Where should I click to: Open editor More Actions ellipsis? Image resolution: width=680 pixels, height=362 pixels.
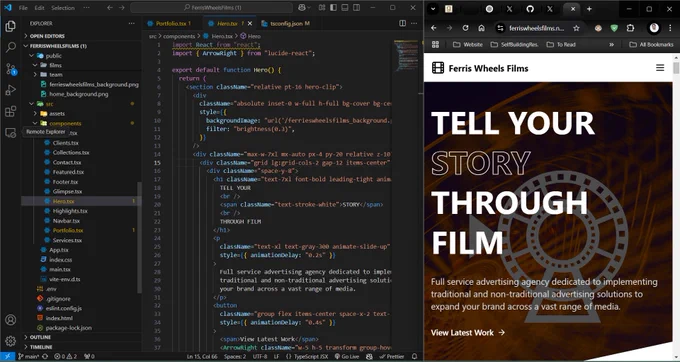pos(414,23)
